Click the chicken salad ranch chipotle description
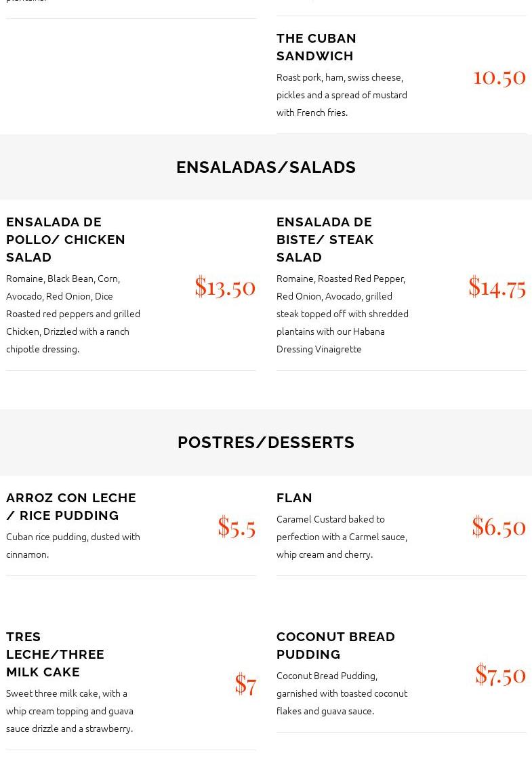Viewport: 532px width, 776px height. pyautogui.click(x=73, y=314)
